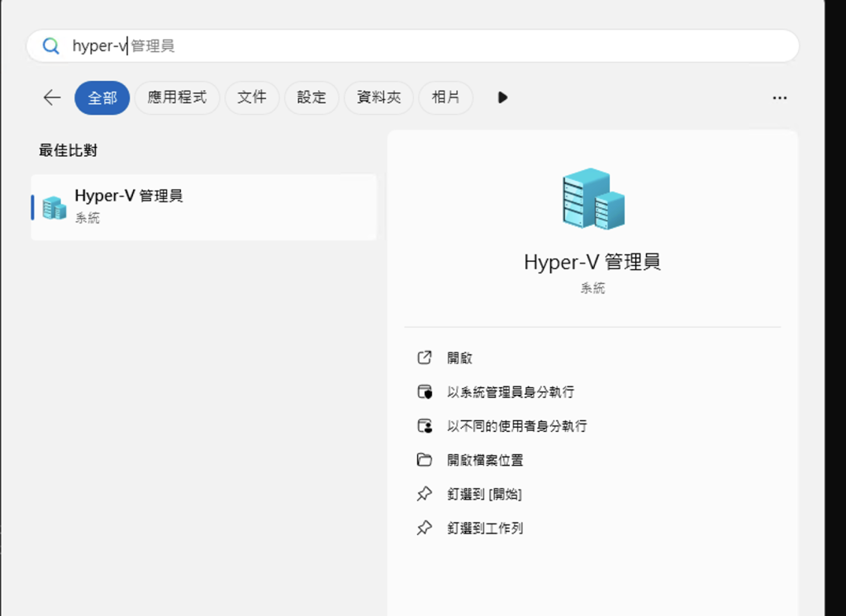Screen dimensions: 846x616
Task: Switch to the 相片 filter tab
Action: coord(446,97)
